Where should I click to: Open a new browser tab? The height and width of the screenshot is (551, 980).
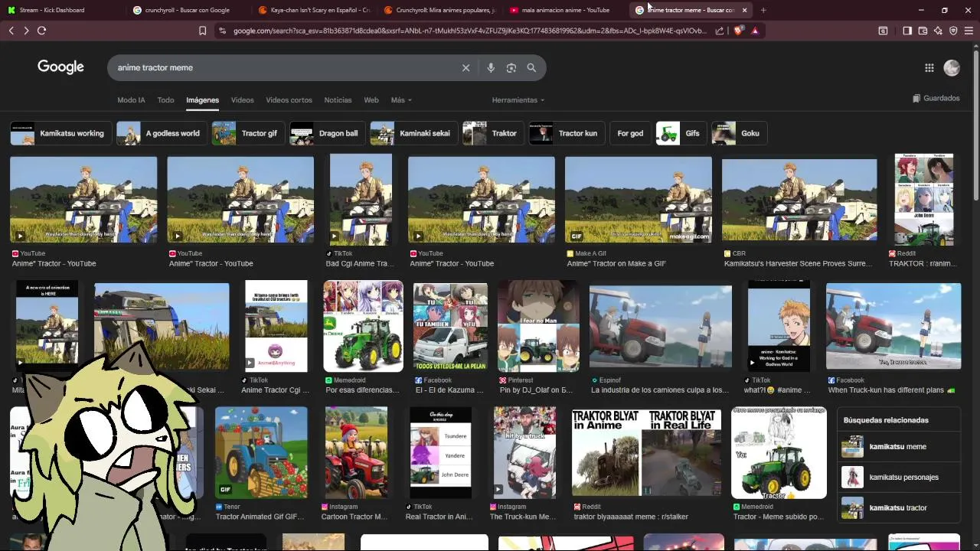click(763, 10)
